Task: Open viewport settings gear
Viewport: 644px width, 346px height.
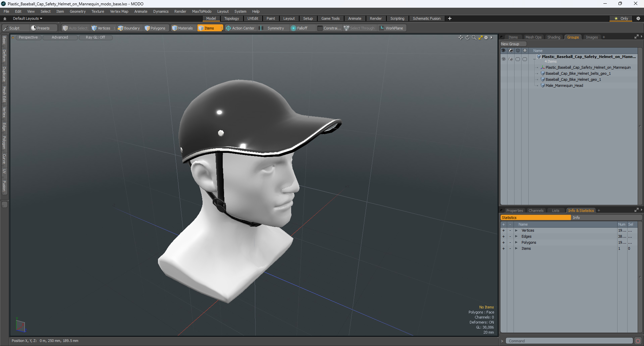Action: pyautogui.click(x=486, y=38)
